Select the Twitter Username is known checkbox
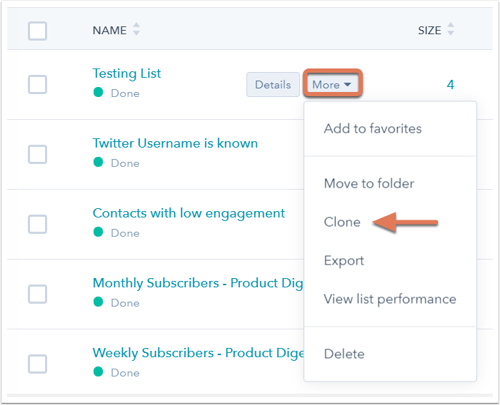 tap(37, 154)
